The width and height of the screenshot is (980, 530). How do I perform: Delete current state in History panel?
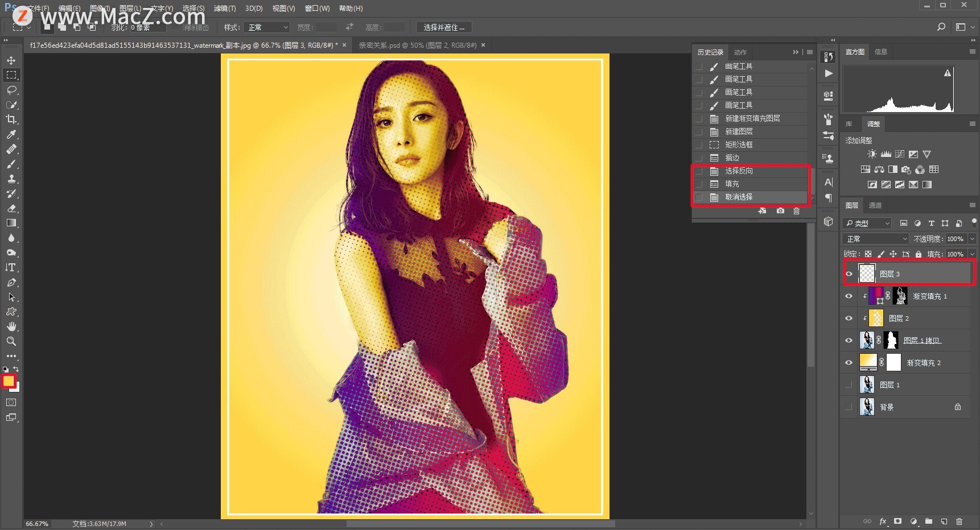(x=796, y=211)
